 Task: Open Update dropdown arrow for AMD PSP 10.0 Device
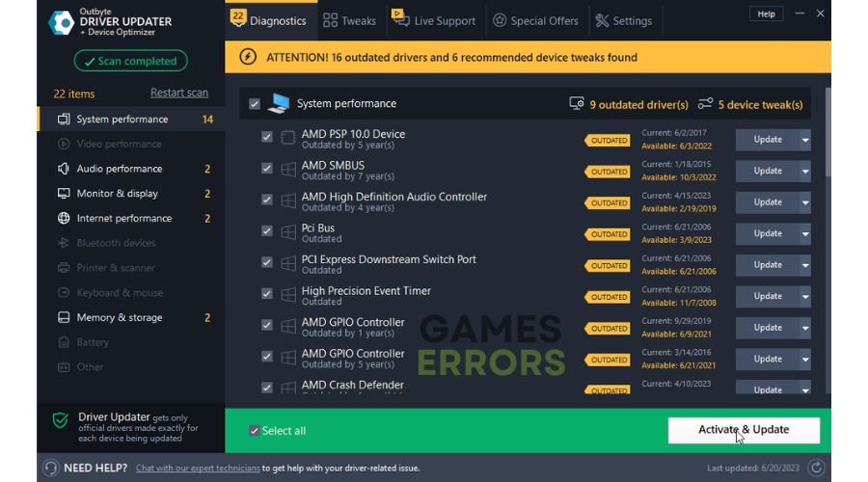coord(805,140)
